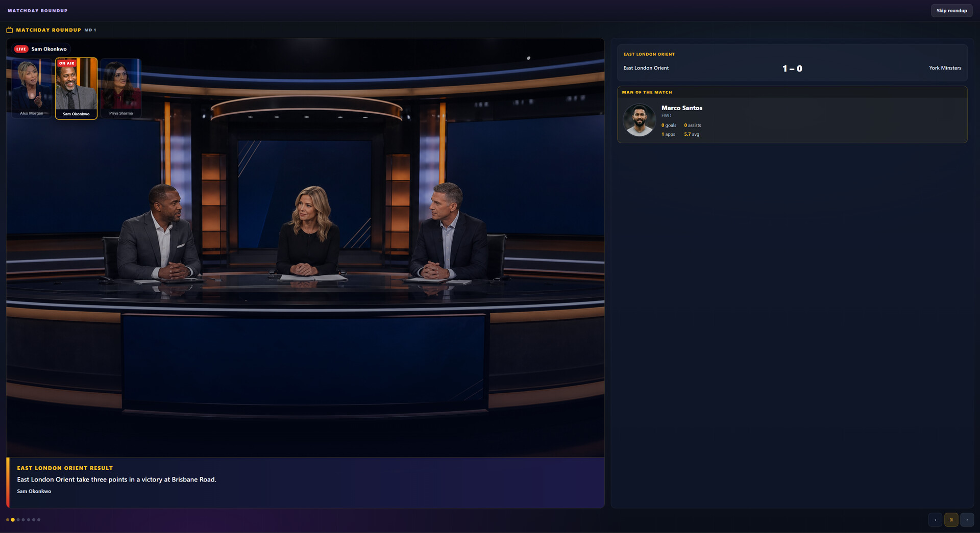Viewport: 980px width, 533px height.
Task: Click the East London Orient team name in scoreline
Action: pos(646,68)
